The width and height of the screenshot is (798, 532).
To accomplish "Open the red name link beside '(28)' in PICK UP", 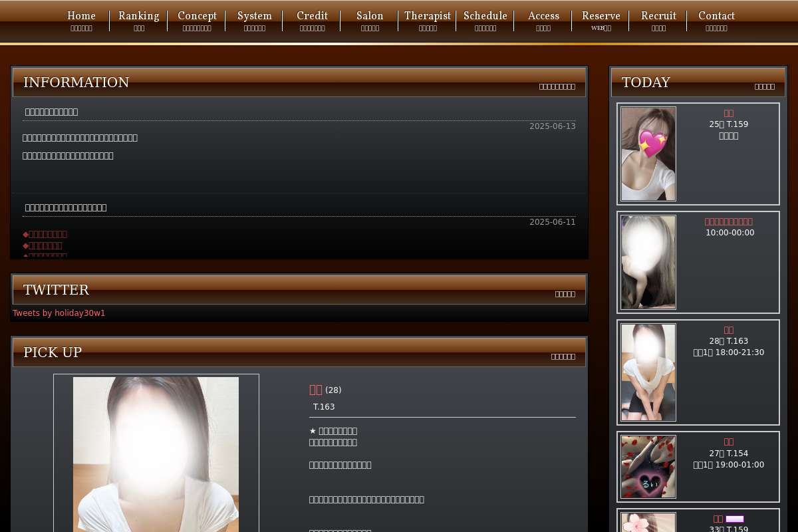I will 316,390.
